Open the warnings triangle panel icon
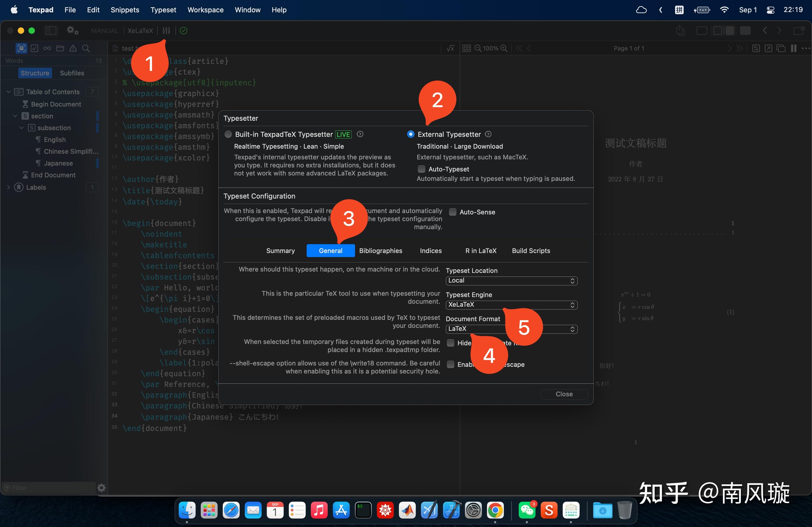 73,48
